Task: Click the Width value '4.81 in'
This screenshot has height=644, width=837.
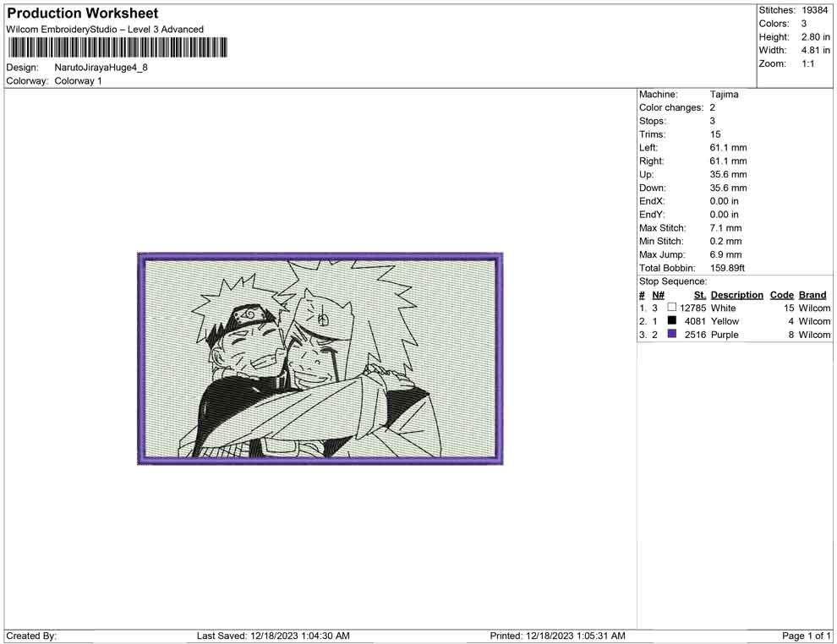Action: click(x=815, y=50)
